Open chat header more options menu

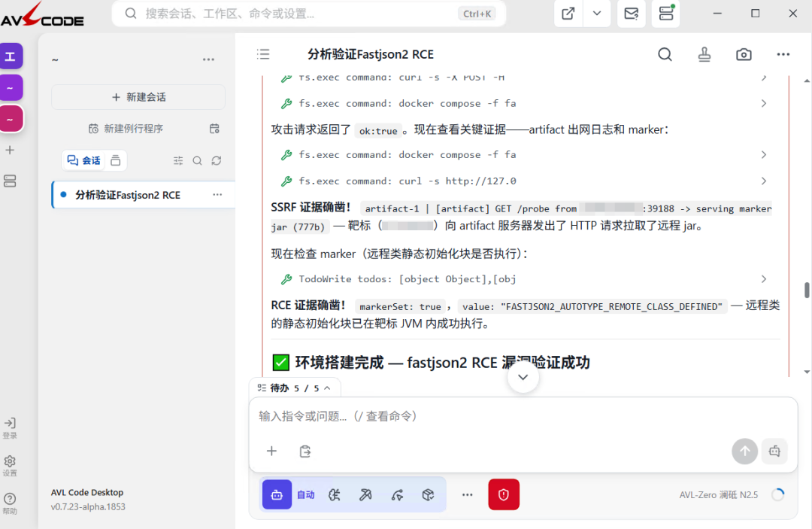coord(783,54)
